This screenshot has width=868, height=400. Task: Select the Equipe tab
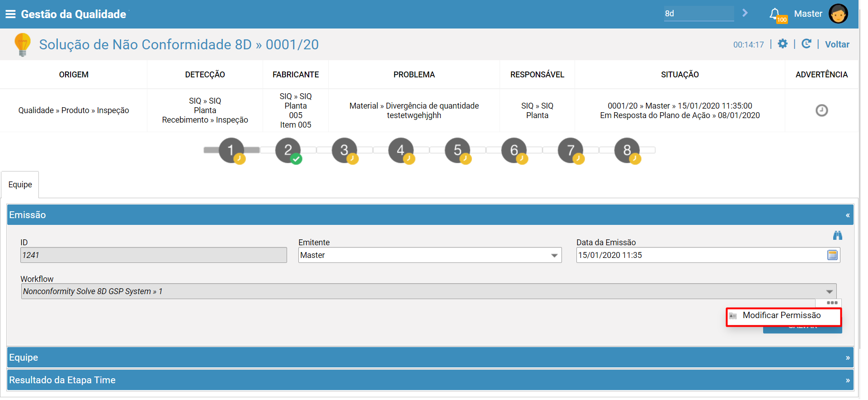pos(20,185)
